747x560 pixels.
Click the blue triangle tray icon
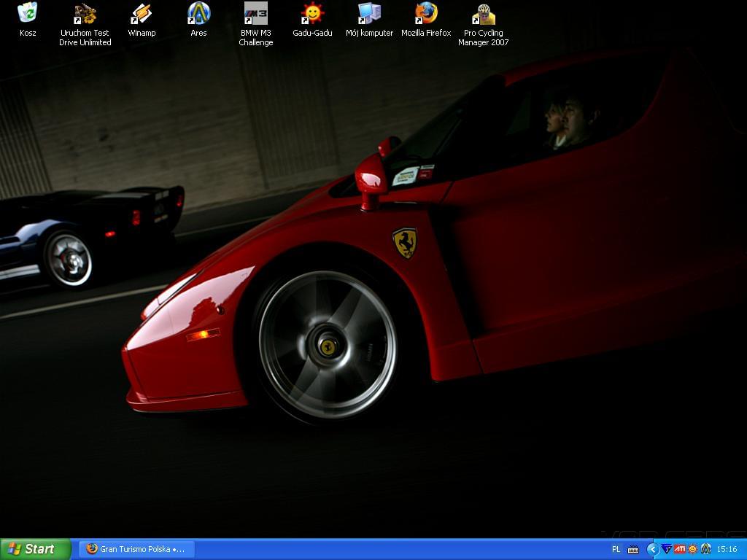click(667, 549)
